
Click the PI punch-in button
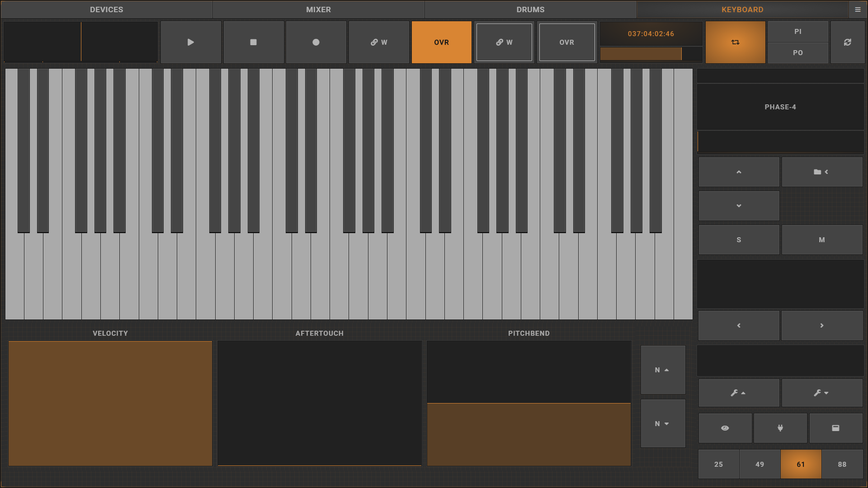pos(797,32)
